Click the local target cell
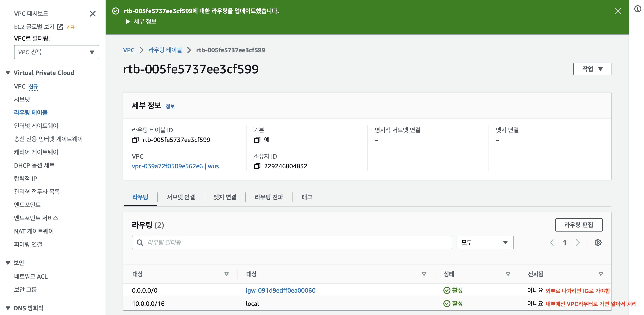The height and width of the screenshot is (315, 644). click(x=252, y=304)
